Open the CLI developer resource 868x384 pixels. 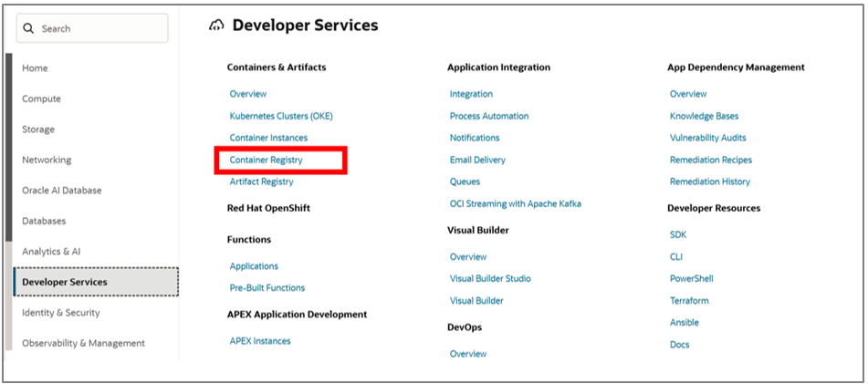coord(676,256)
